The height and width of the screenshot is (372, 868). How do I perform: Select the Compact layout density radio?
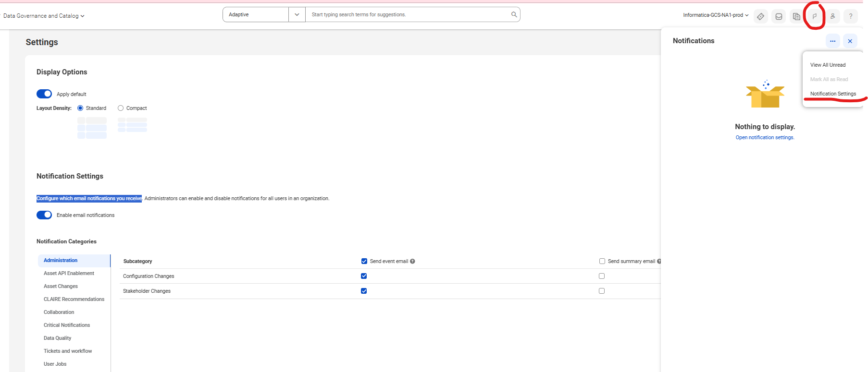[121, 108]
